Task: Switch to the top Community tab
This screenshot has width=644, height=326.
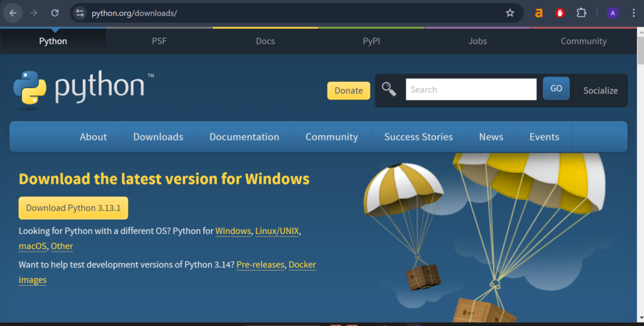Action: (x=584, y=41)
